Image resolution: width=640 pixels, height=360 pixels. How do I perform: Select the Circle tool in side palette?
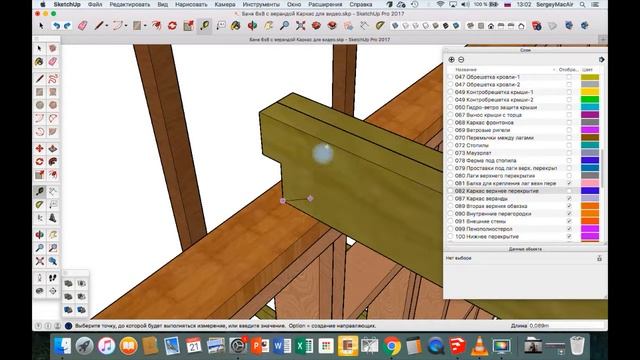(x=40, y=105)
